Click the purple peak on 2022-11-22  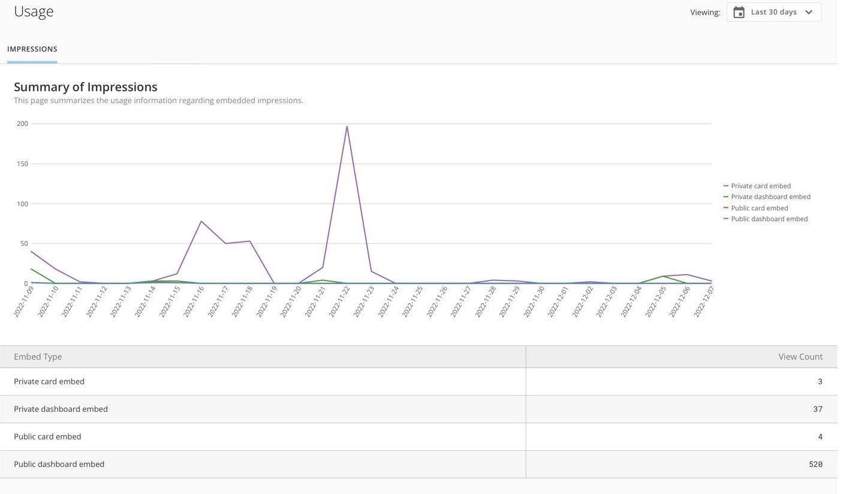tap(346, 126)
